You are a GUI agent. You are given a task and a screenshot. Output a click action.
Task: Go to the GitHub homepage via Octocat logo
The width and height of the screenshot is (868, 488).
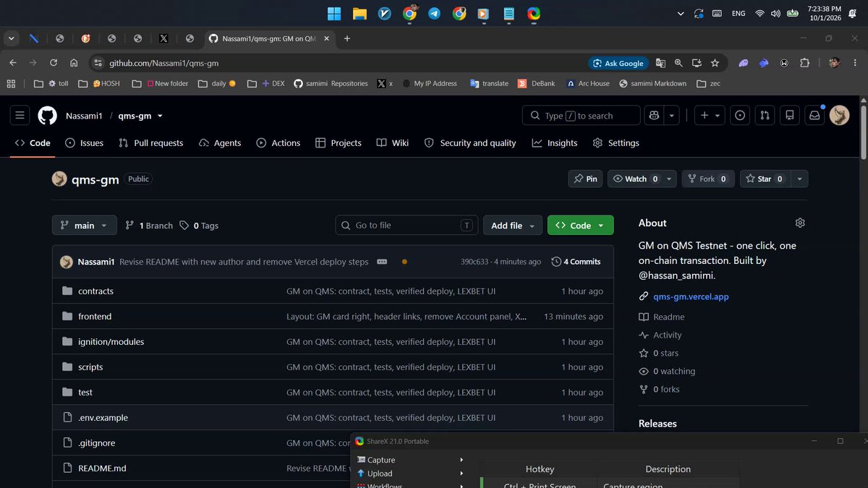point(47,116)
